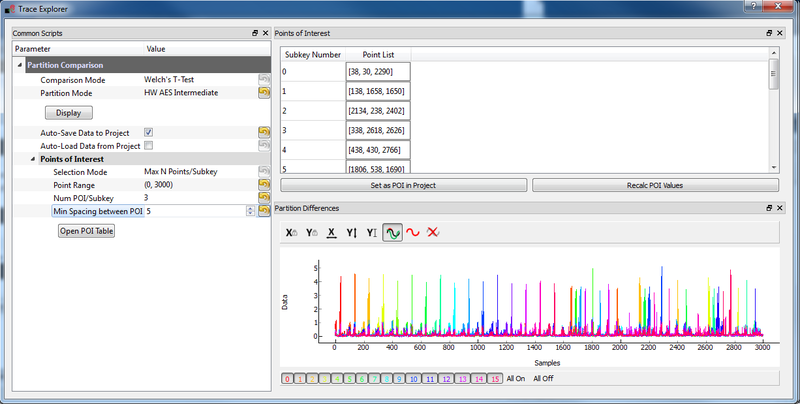
Task: Undock the Partition Differences panel
Action: 769,208
